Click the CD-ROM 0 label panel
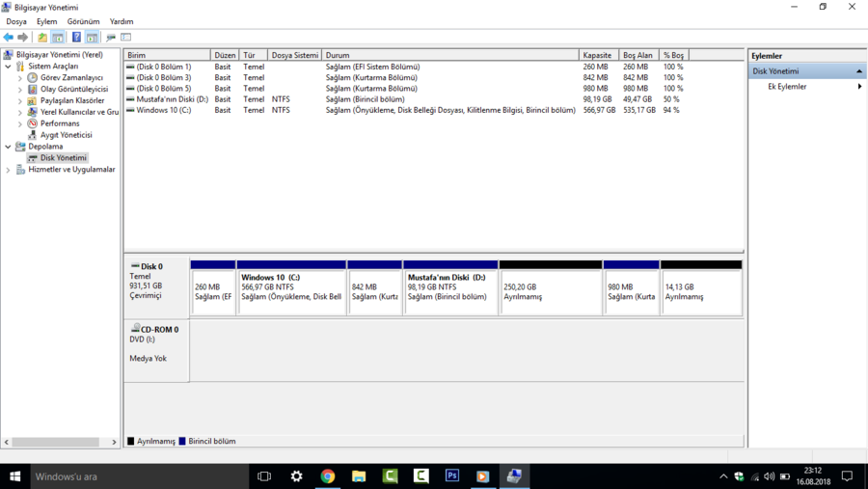 [156, 350]
